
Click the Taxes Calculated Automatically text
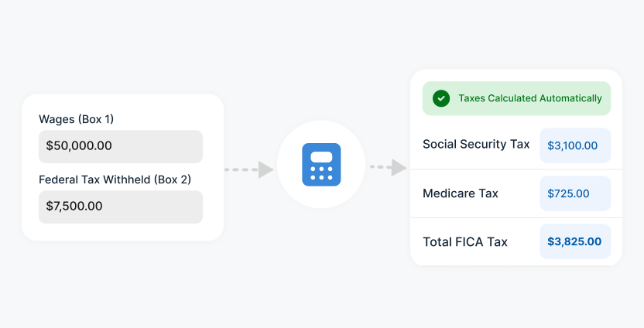[x=530, y=98]
